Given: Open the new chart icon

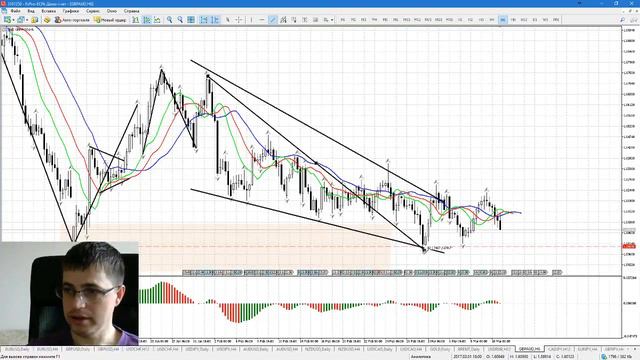Looking at the screenshot, I should [7, 20].
